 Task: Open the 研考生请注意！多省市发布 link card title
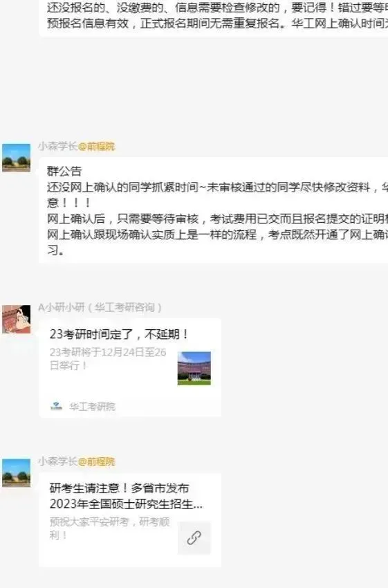click(126, 496)
